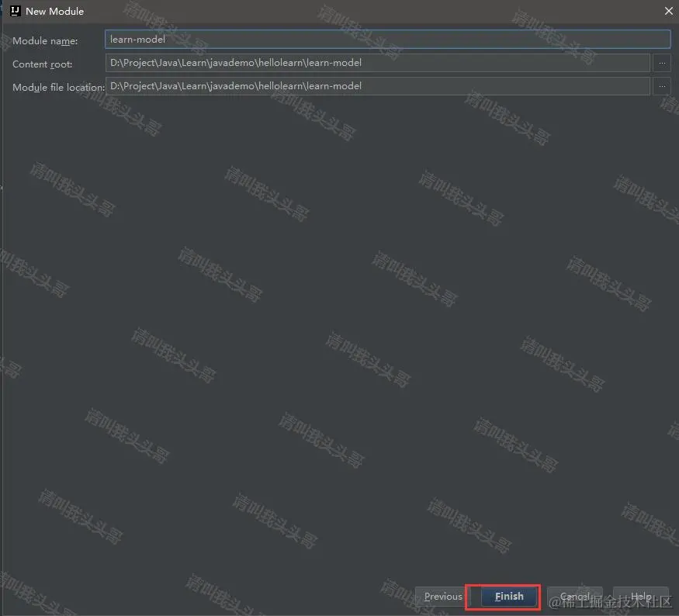This screenshot has width=679, height=616.
Task: Go back using the Previous button
Action: [442, 596]
